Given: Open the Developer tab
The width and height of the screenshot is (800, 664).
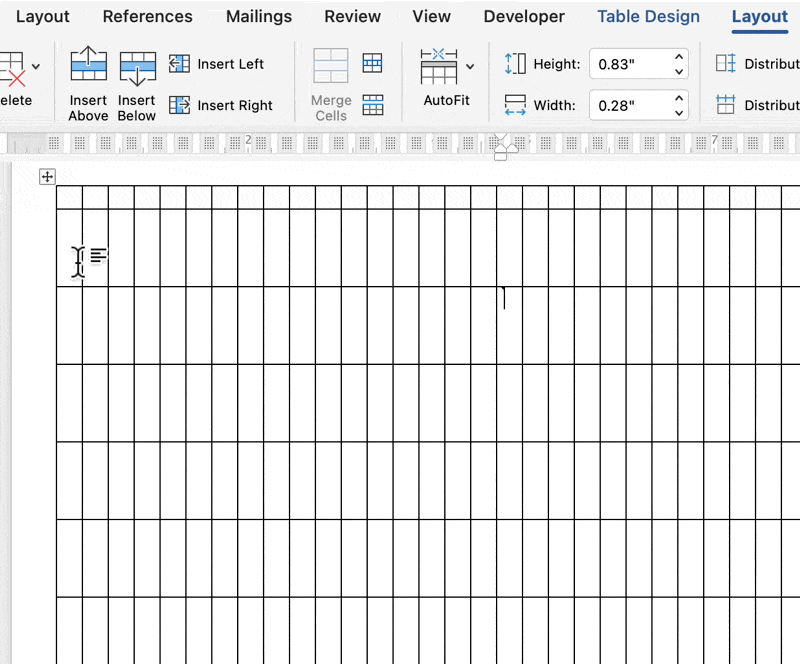Looking at the screenshot, I should [524, 16].
